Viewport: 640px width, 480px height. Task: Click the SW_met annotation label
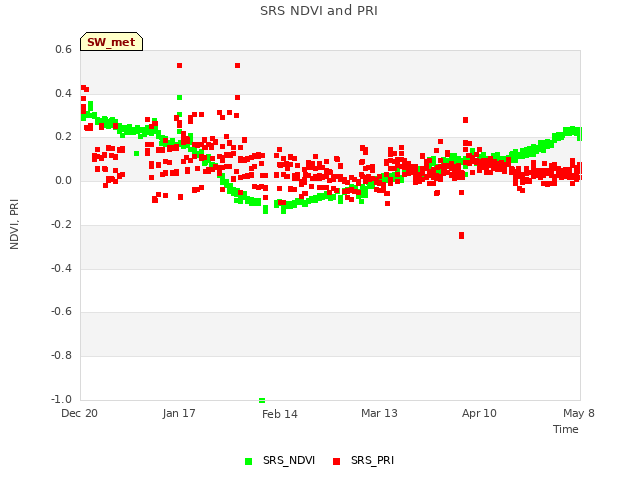click(111, 42)
